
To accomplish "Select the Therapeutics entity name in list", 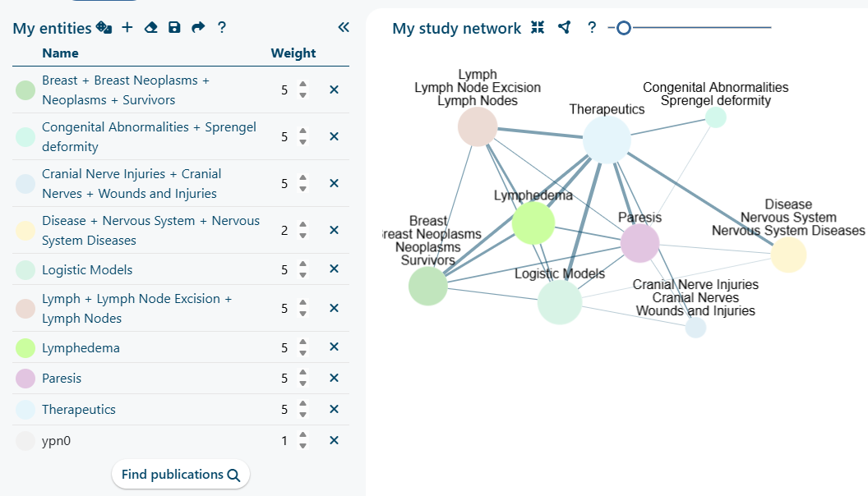I will click(x=79, y=410).
